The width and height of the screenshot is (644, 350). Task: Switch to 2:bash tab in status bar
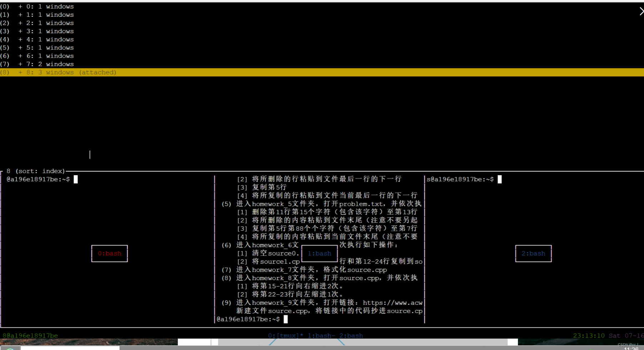(351, 336)
